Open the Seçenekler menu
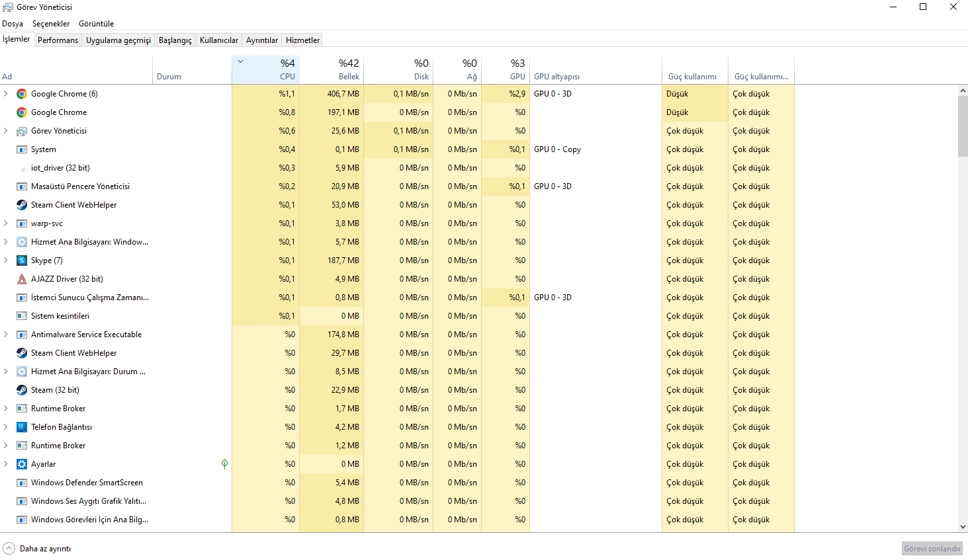The width and height of the screenshot is (968, 560). 51,24
